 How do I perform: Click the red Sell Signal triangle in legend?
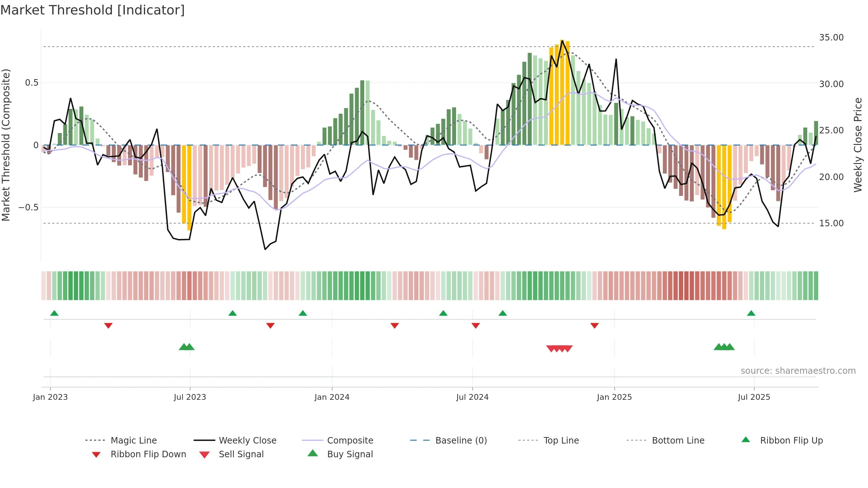(204, 455)
